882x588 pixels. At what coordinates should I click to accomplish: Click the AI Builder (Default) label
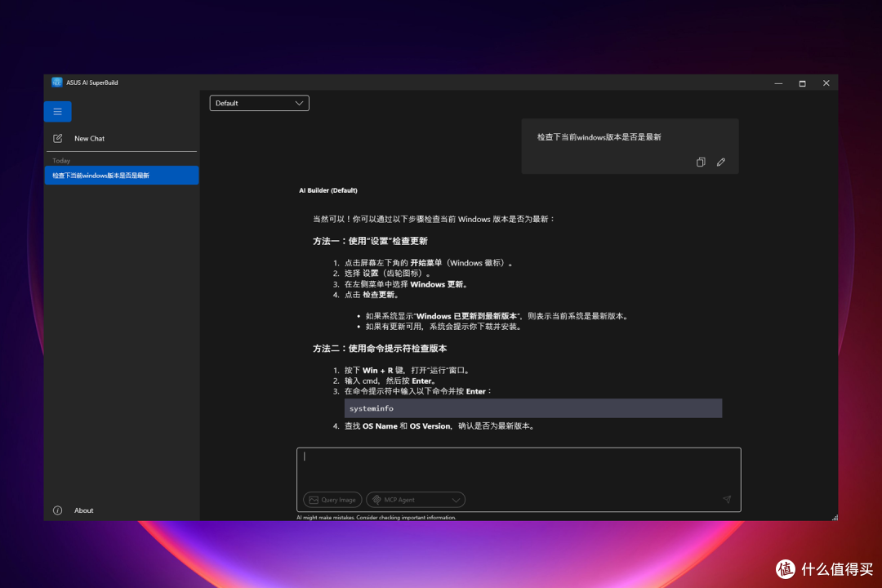click(328, 190)
